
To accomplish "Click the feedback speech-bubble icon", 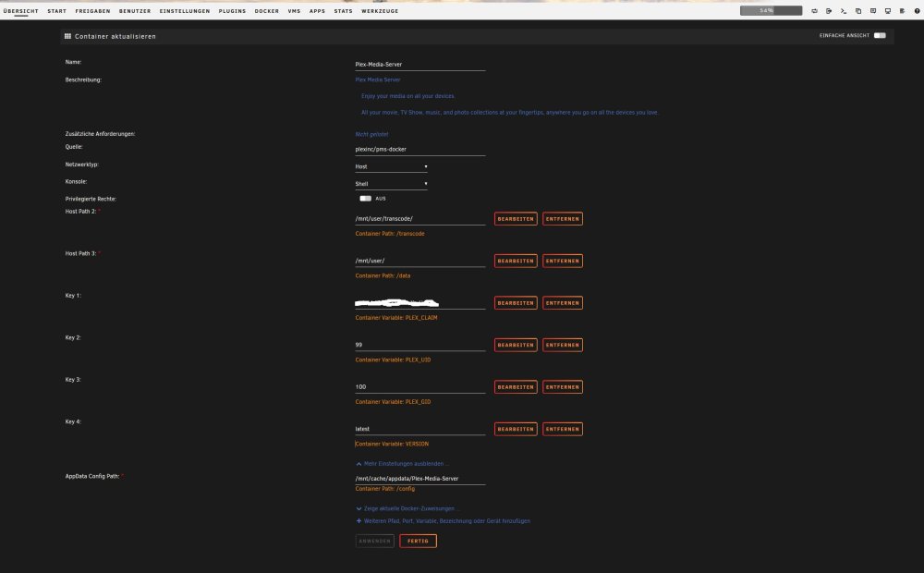I will [873, 10].
